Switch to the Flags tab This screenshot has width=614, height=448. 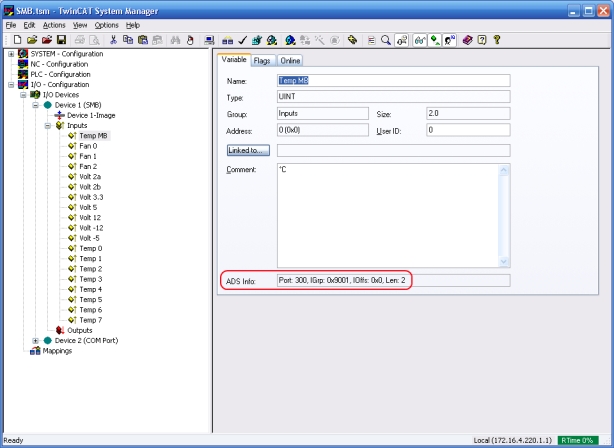pos(262,61)
